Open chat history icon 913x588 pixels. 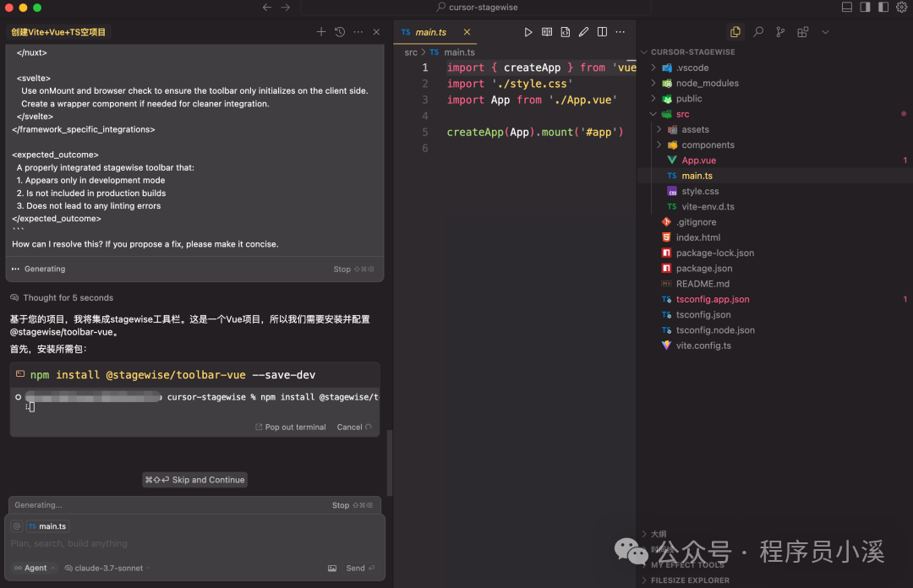(339, 31)
